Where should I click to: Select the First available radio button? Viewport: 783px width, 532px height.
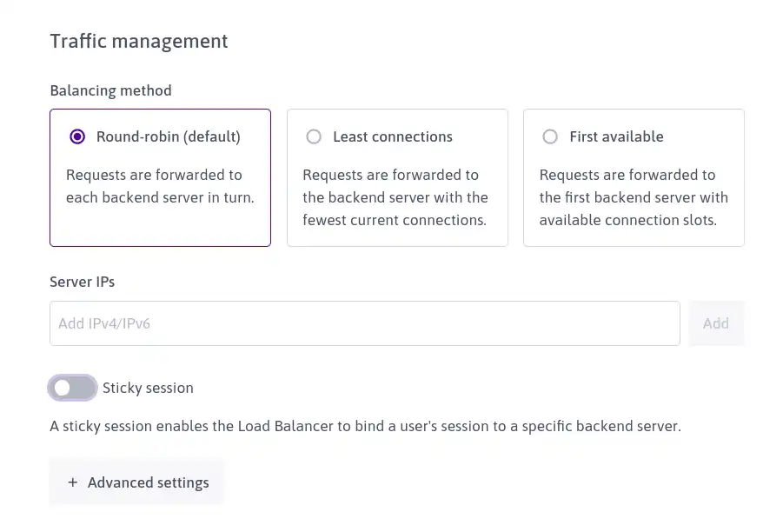tap(550, 136)
